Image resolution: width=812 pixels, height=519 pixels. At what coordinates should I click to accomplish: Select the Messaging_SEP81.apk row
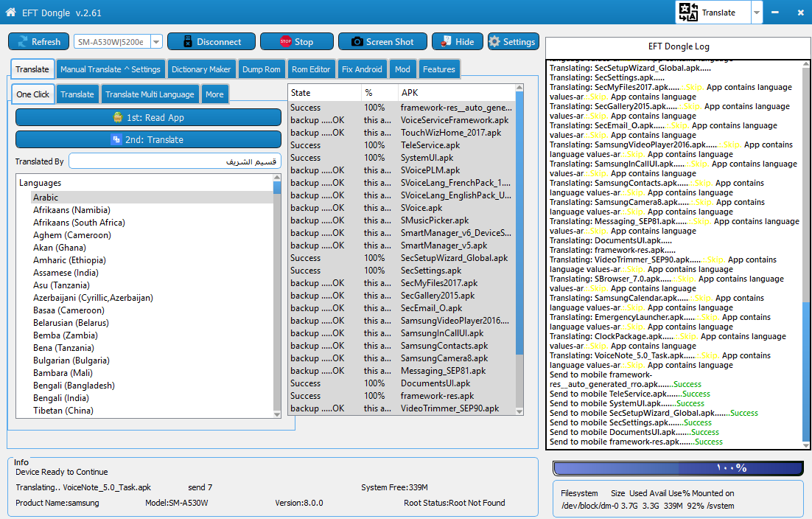coord(402,371)
